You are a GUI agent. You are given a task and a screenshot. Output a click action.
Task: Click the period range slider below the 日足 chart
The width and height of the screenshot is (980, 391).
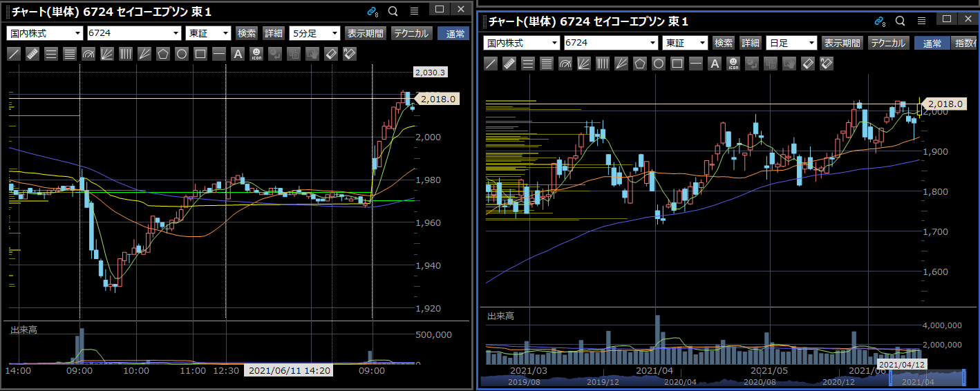click(x=926, y=378)
